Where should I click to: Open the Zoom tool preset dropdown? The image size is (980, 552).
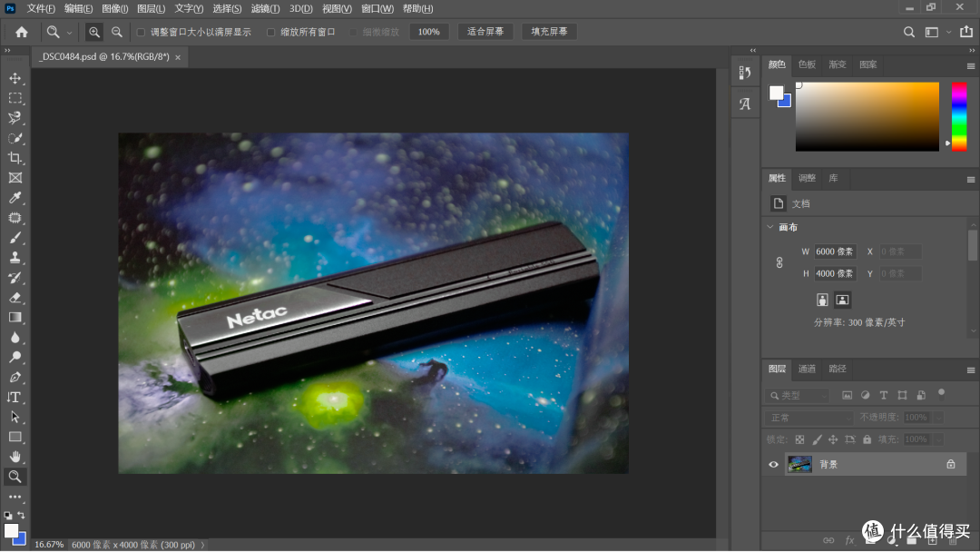(69, 33)
